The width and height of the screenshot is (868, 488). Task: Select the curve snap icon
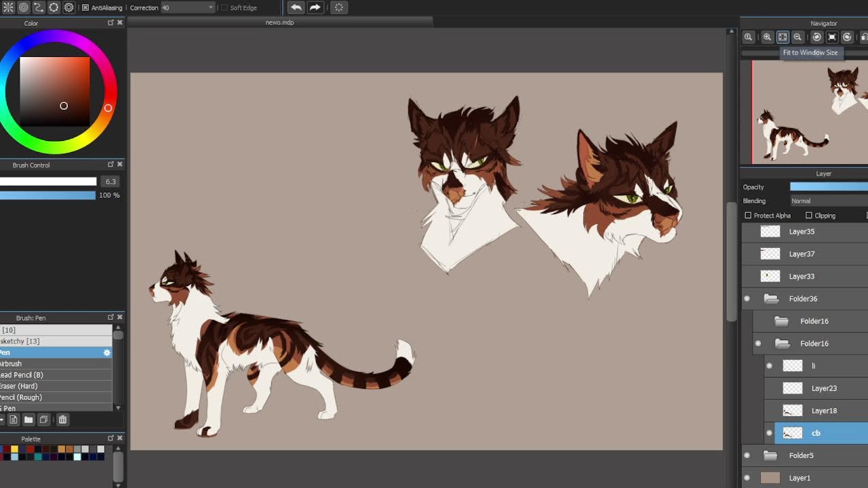[39, 7]
